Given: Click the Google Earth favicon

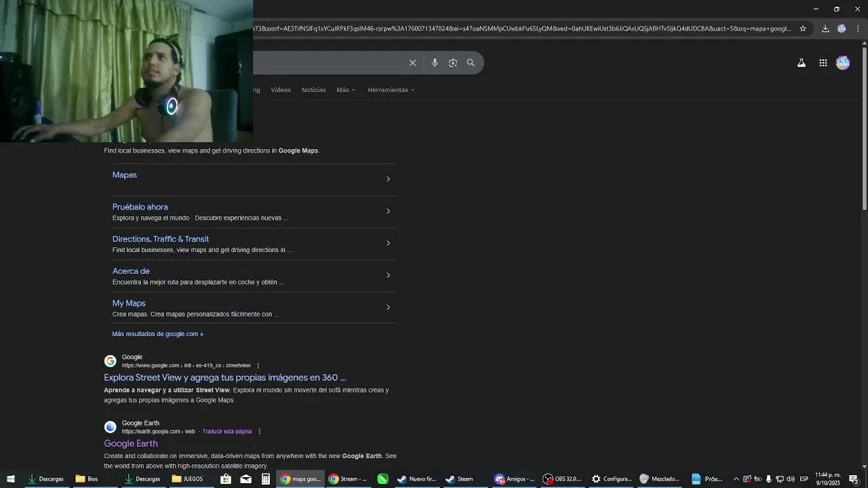Looking at the screenshot, I should click(x=110, y=427).
